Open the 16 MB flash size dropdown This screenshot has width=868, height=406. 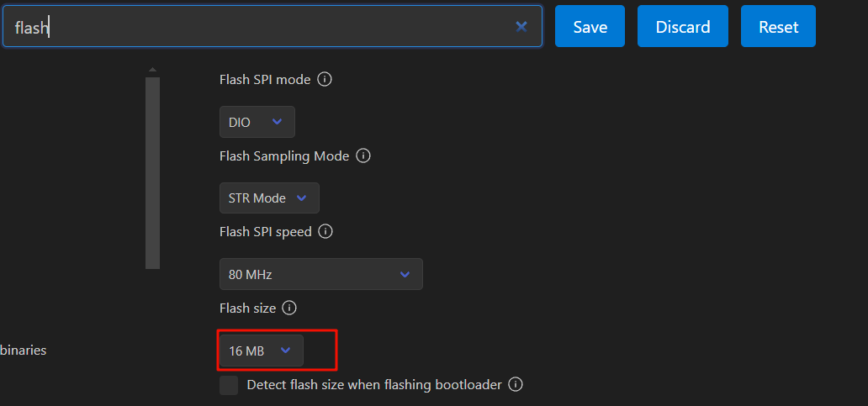[x=261, y=351]
